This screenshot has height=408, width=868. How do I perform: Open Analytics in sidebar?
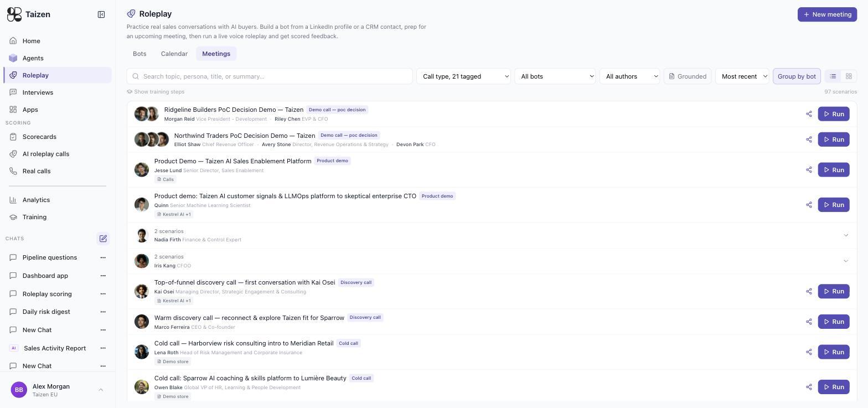[58, 200]
